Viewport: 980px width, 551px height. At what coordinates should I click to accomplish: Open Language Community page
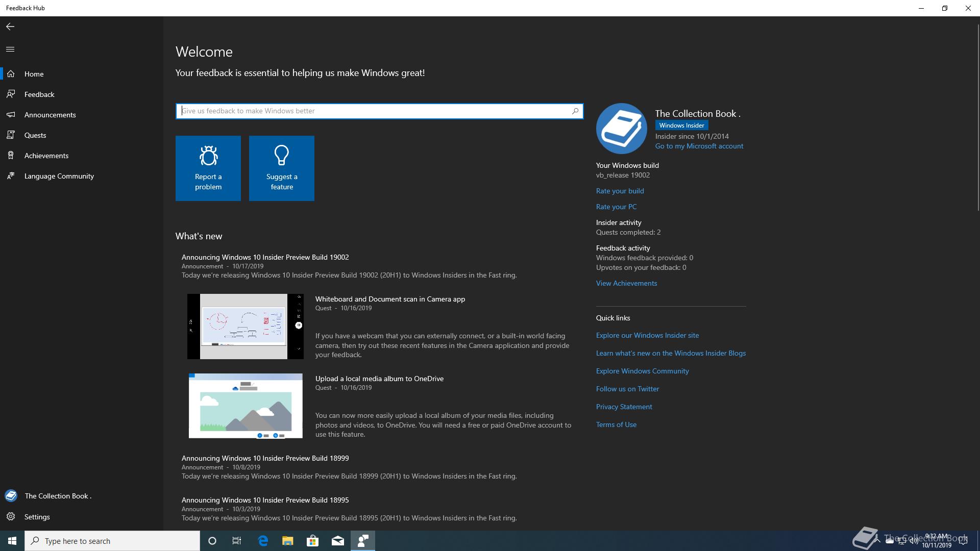click(82, 176)
